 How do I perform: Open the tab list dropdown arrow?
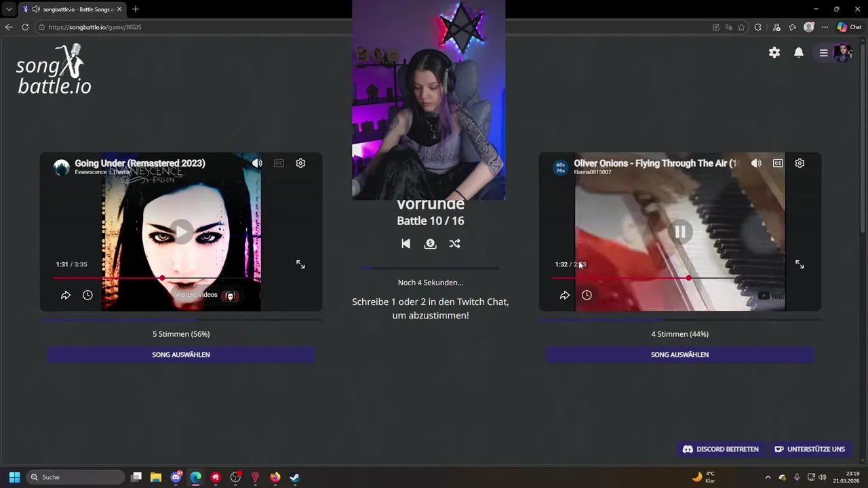(9, 9)
